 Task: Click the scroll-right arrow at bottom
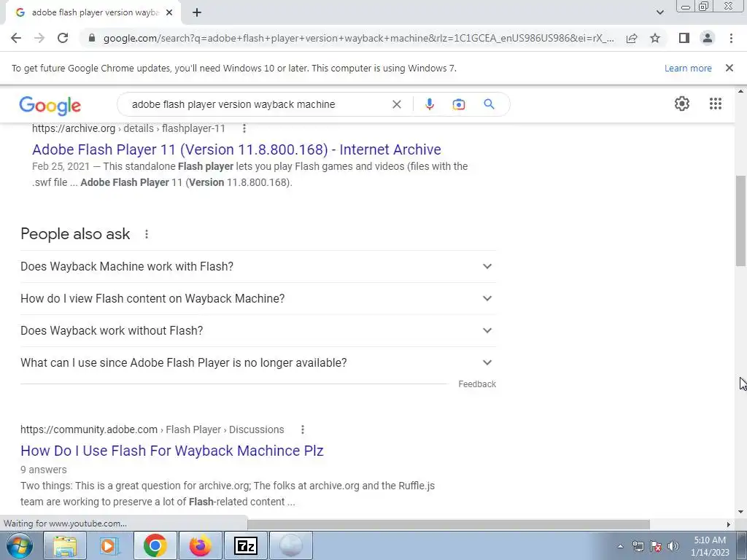pos(728,524)
